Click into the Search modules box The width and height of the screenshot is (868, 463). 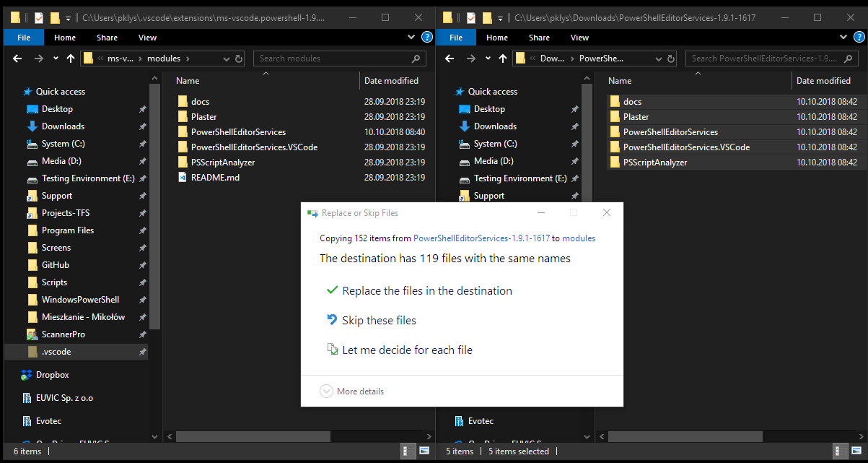pyautogui.click(x=332, y=59)
